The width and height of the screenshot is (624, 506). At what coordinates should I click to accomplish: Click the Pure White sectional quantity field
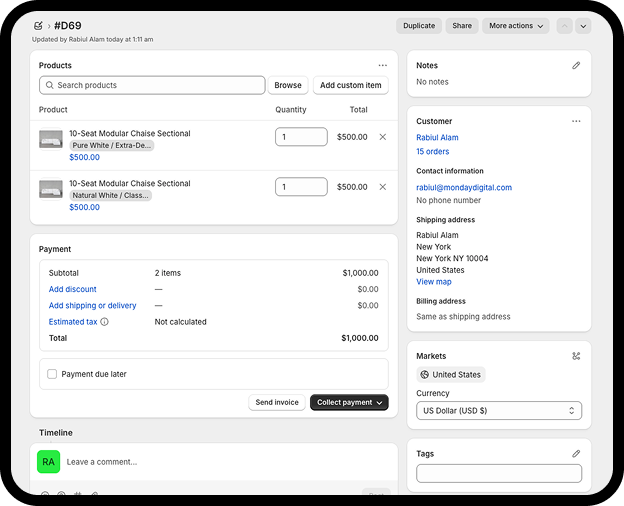(x=301, y=137)
